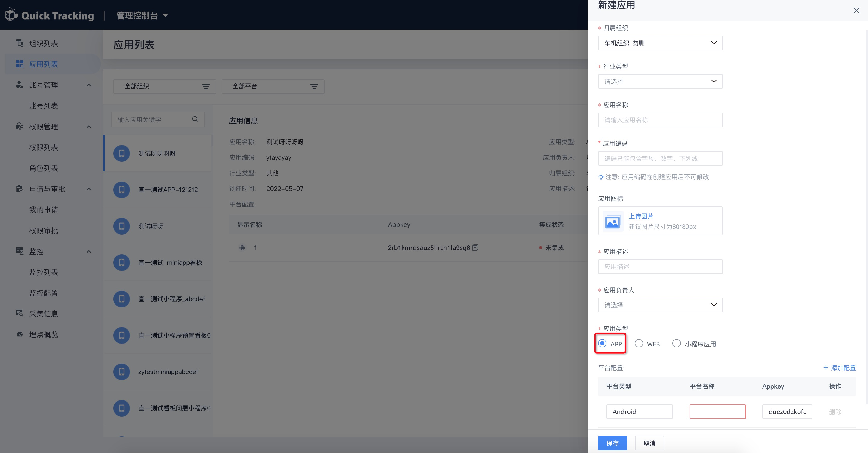Copy the Appkey with the copy icon
The width and height of the screenshot is (868, 453).
pos(475,248)
